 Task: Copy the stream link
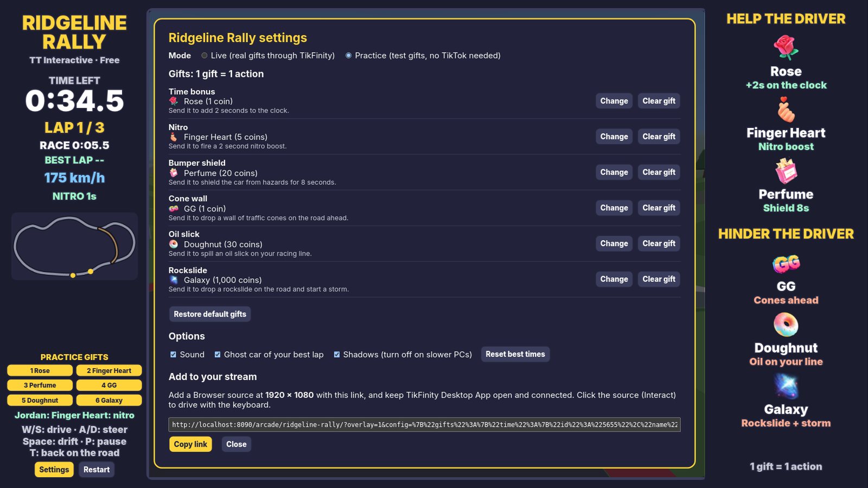coord(190,444)
